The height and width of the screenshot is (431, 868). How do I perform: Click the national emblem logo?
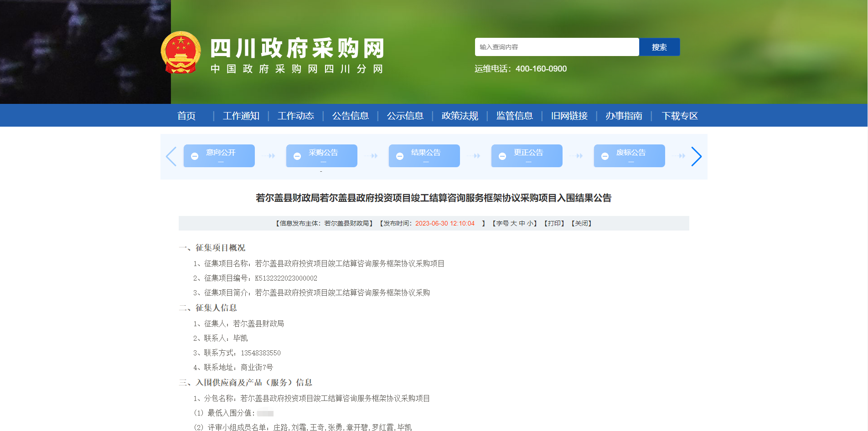point(181,53)
